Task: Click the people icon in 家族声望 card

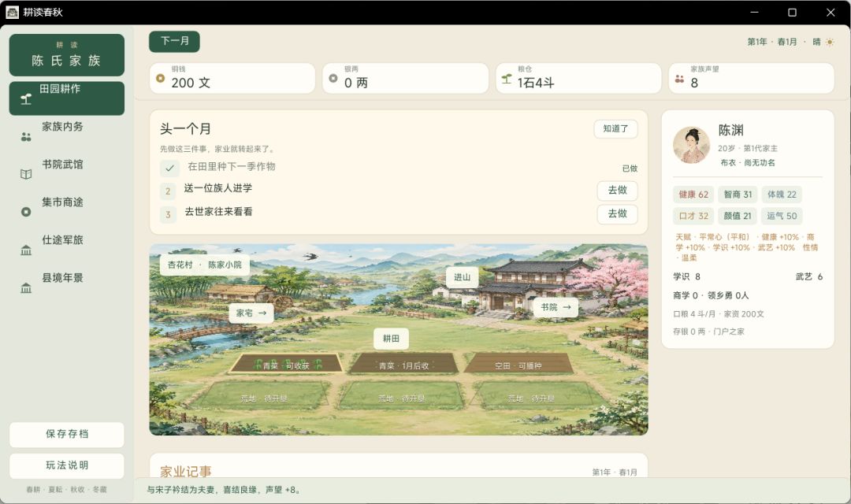Action: pos(679,80)
